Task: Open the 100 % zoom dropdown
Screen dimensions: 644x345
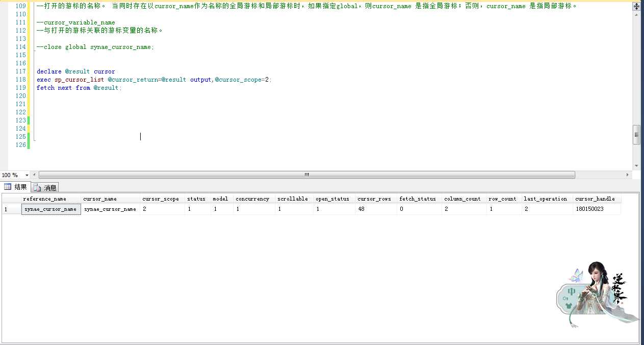Action: 27,175
